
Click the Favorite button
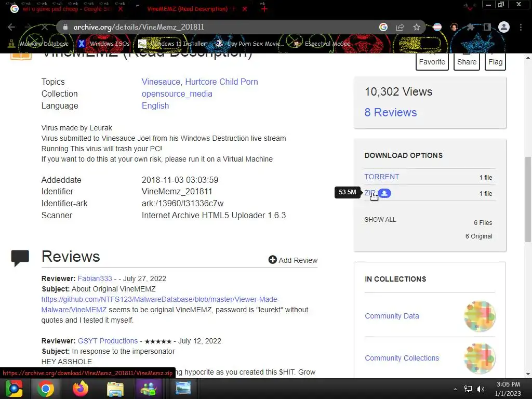coord(432,62)
